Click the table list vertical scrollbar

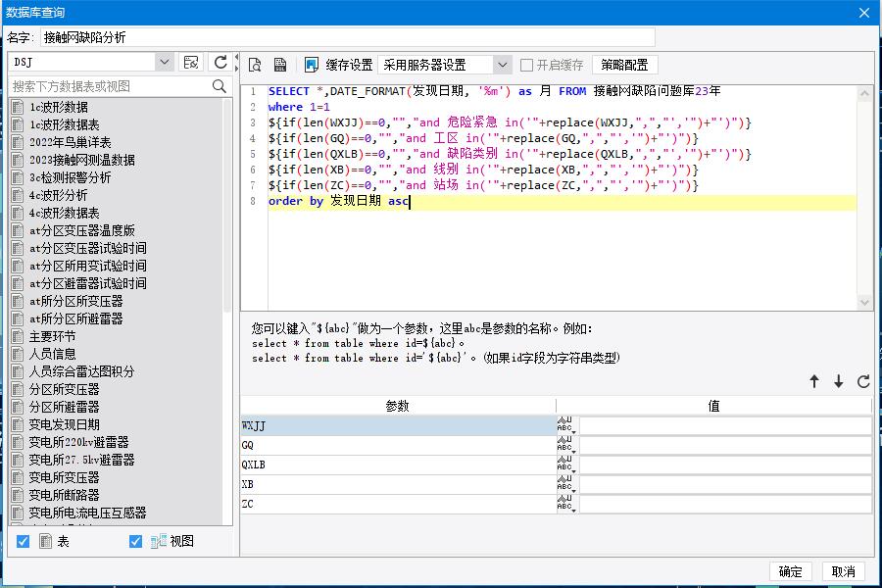coord(227,206)
